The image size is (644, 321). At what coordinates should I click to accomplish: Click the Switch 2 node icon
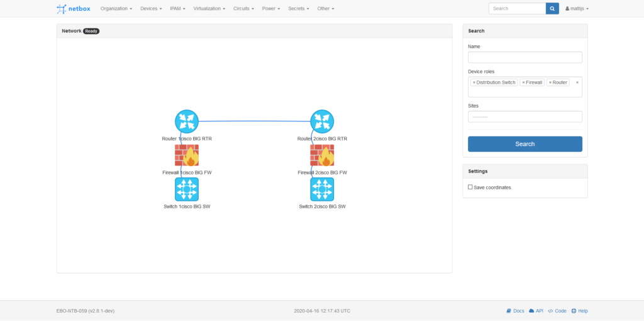[x=322, y=189]
